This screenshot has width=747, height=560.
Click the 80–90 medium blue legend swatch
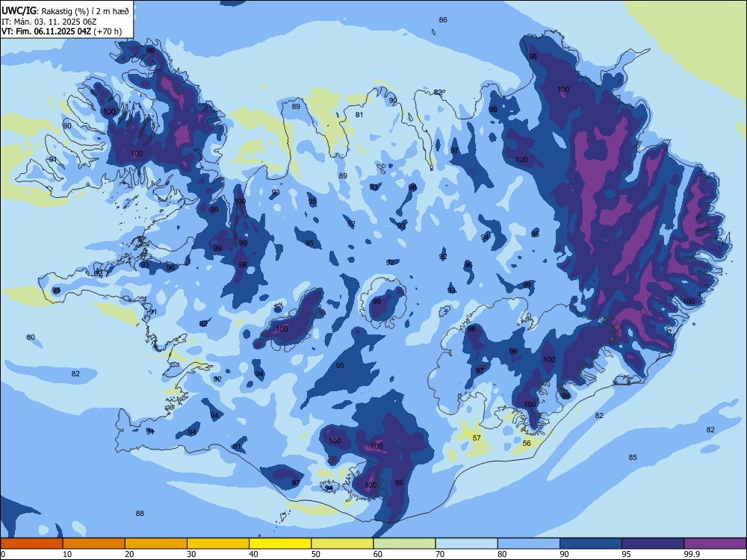[x=529, y=544]
